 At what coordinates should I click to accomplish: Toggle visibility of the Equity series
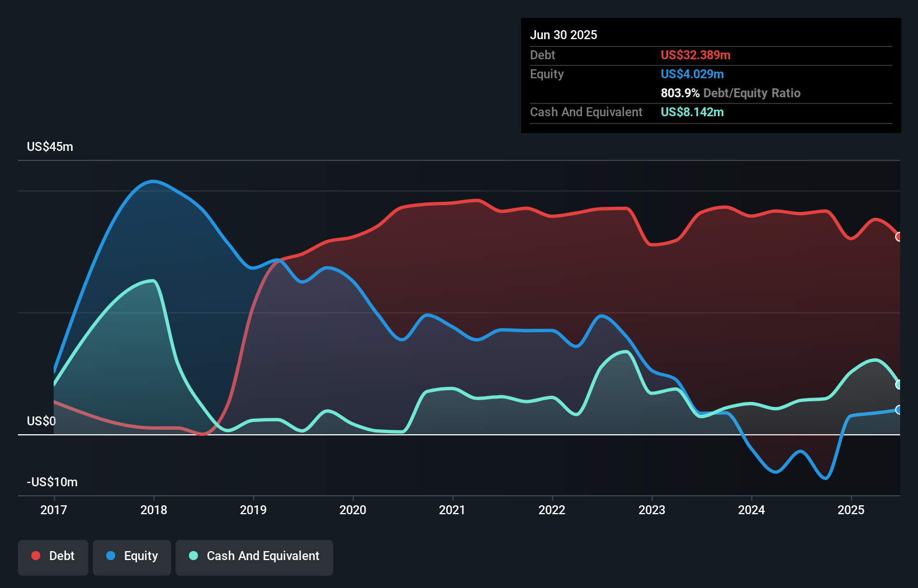click(x=131, y=556)
